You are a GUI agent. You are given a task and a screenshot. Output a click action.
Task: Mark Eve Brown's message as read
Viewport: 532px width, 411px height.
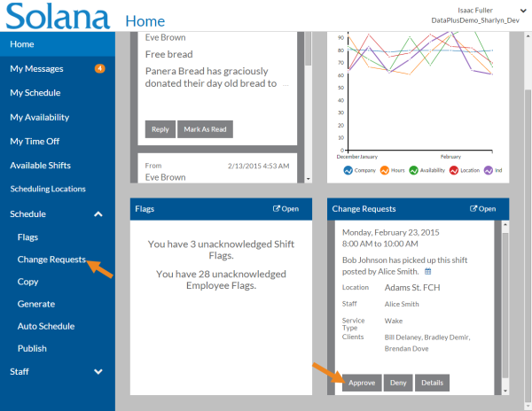coord(205,129)
